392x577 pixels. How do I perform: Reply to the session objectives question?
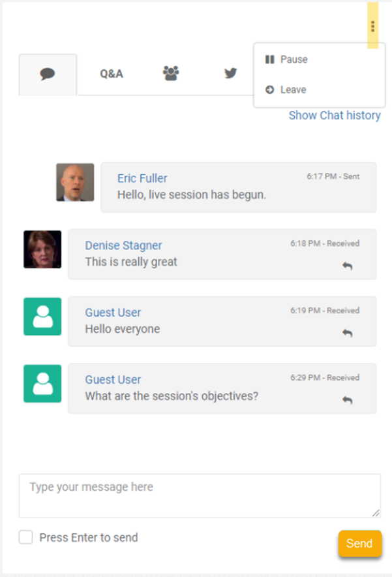pyautogui.click(x=348, y=400)
